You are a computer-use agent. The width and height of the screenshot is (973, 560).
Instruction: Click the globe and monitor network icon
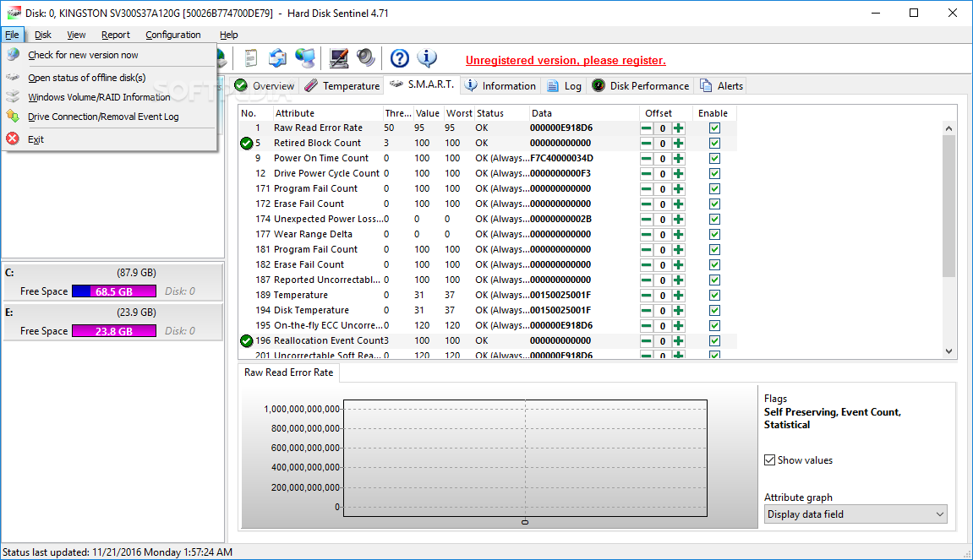coord(304,58)
